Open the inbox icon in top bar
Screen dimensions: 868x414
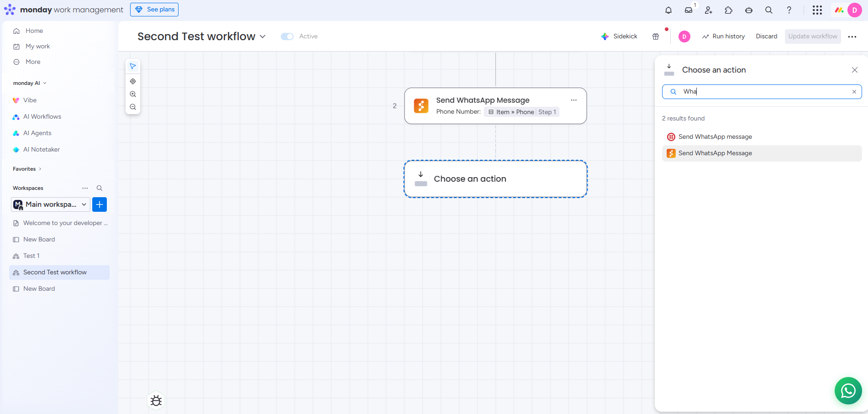[x=689, y=10]
